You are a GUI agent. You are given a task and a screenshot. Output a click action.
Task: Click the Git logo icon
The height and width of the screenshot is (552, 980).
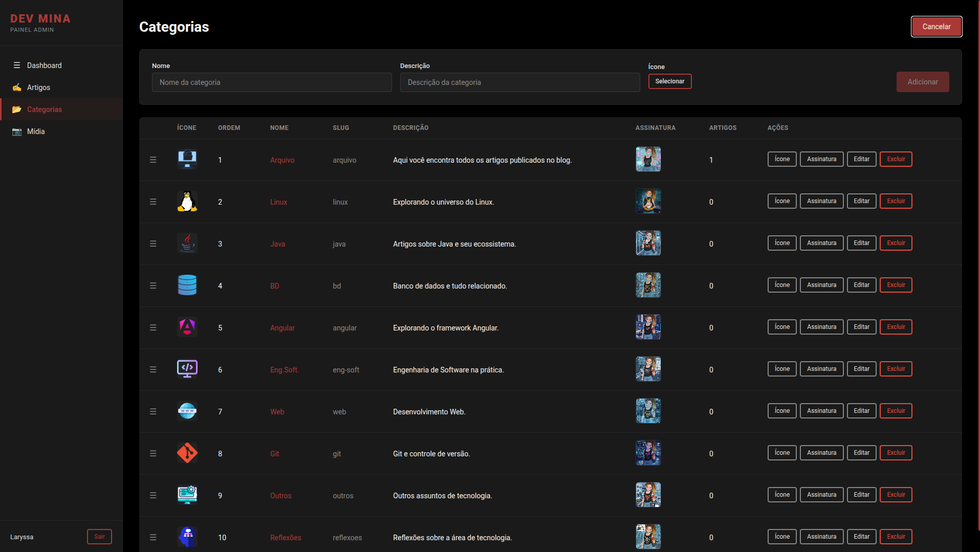click(187, 453)
